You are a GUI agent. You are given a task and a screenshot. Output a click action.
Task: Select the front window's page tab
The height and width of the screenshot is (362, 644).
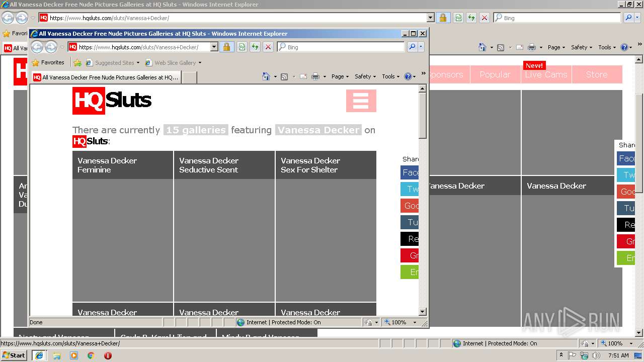tap(106, 77)
